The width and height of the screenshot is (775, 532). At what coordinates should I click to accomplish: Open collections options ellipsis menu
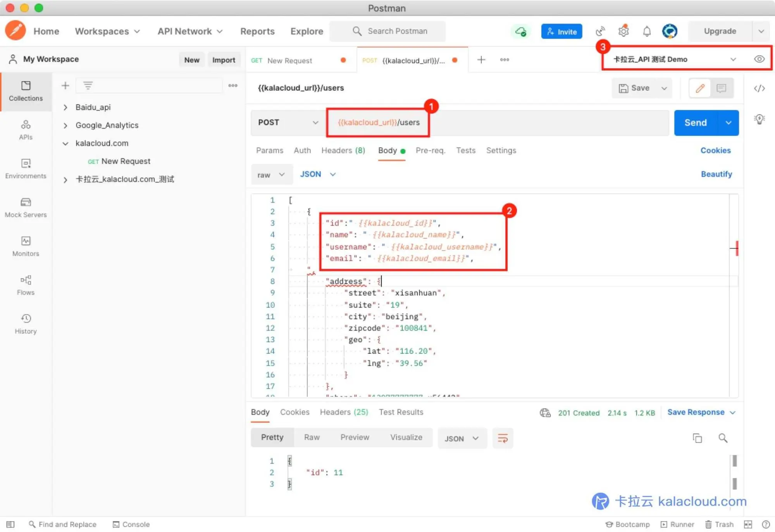click(232, 86)
